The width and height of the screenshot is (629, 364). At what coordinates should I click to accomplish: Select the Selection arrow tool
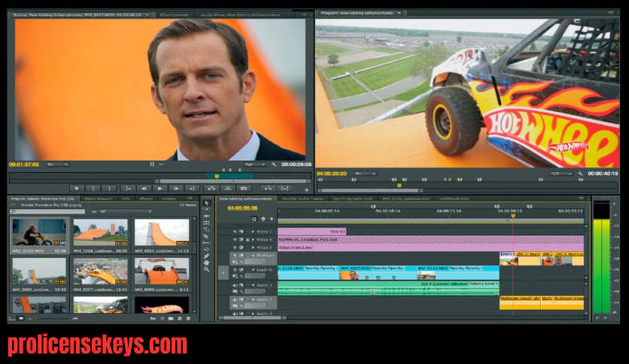click(x=206, y=203)
